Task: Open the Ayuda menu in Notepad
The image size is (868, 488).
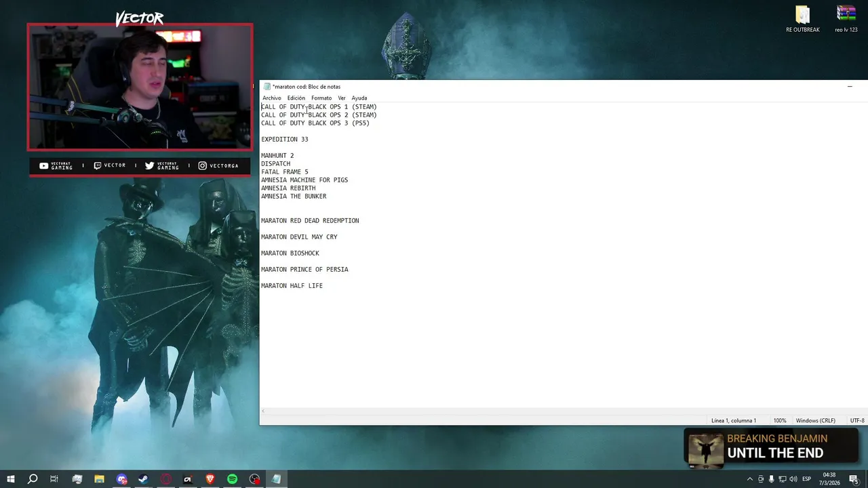Action: coord(359,98)
